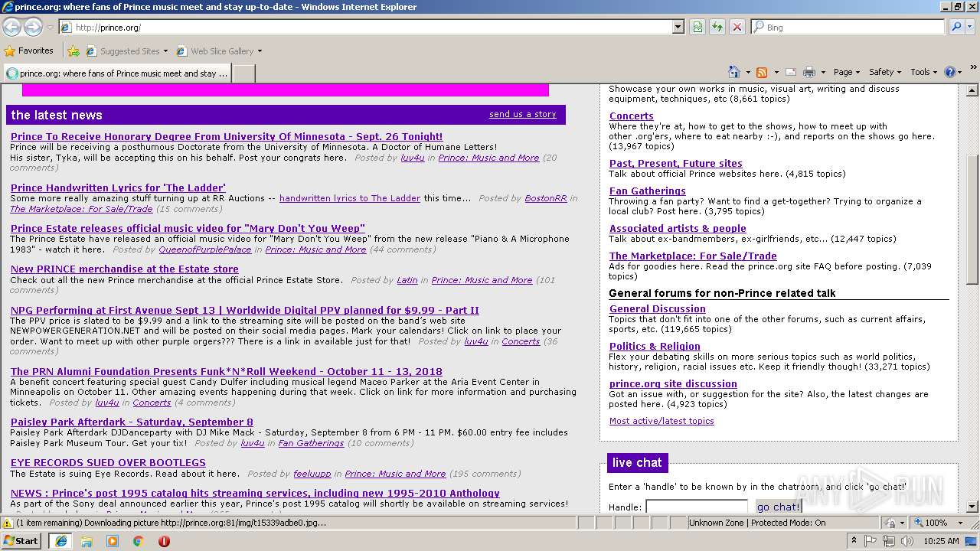Image resolution: width=980 pixels, height=551 pixels.
Task: Open the Page menu
Action: 846,72
